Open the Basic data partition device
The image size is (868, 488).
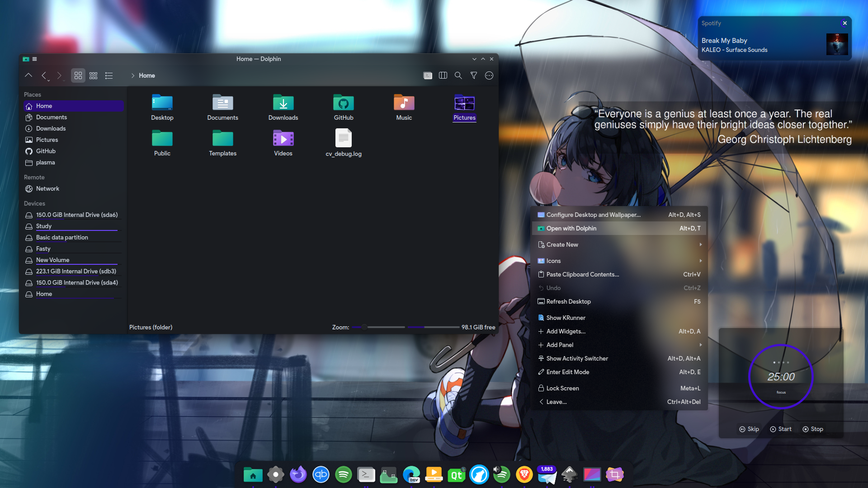(x=73, y=237)
